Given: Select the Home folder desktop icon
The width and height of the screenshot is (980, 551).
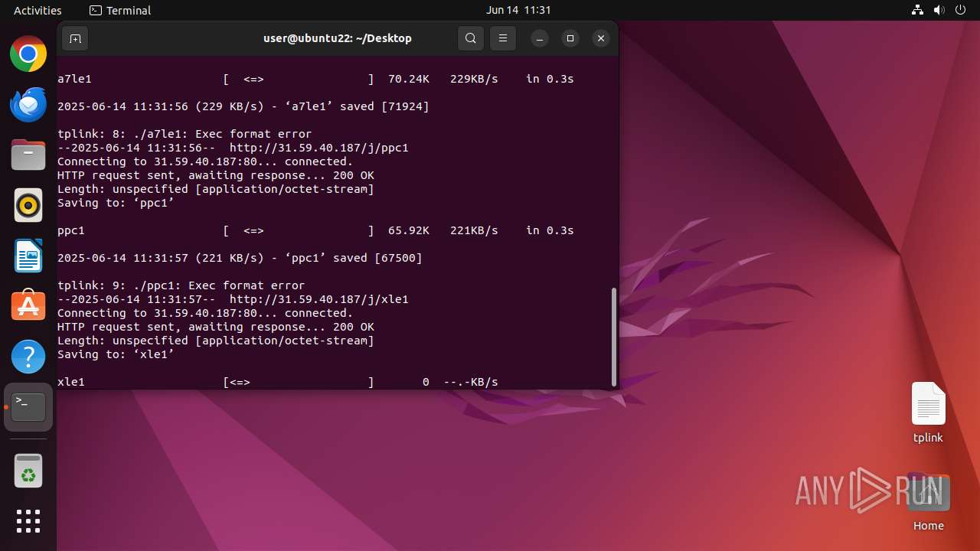Looking at the screenshot, I should point(928,504).
